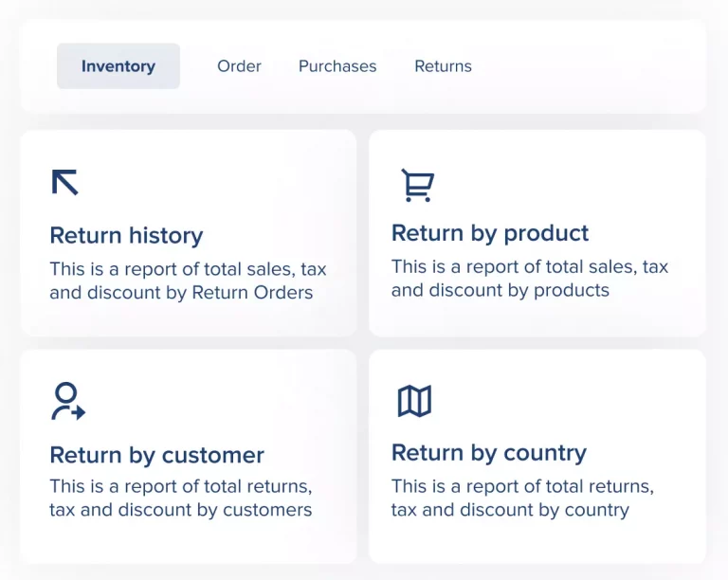Screen dimensions: 728x580
Task: Click the customer person-arrow icon
Action: coord(67,401)
